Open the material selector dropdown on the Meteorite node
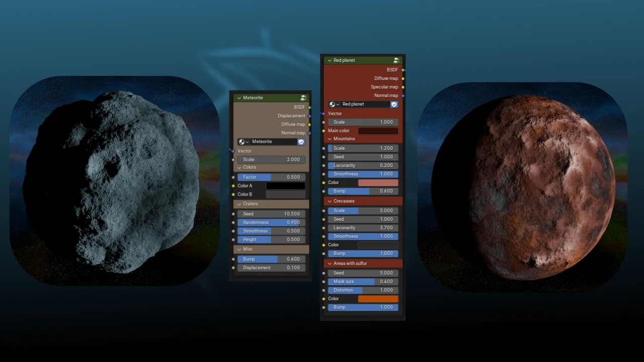This screenshot has width=644, height=362. (x=247, y=142)
